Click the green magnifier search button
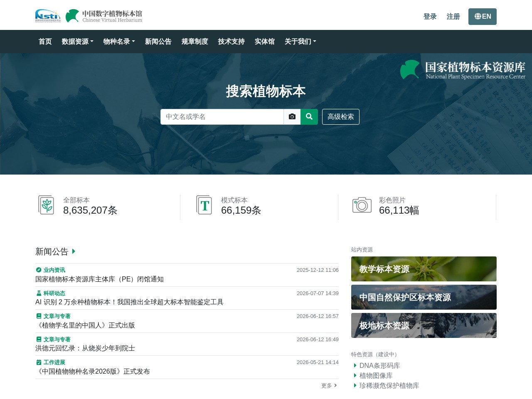 click(309, 117)
